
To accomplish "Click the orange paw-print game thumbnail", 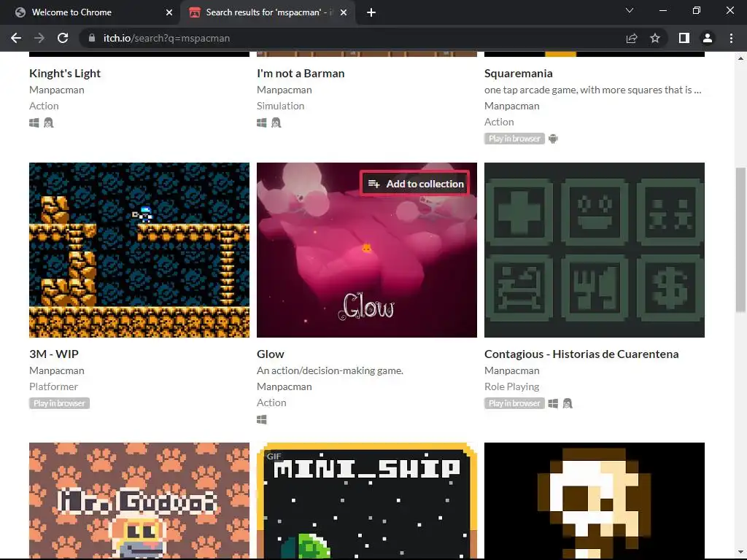I will [x=139, y=500].
